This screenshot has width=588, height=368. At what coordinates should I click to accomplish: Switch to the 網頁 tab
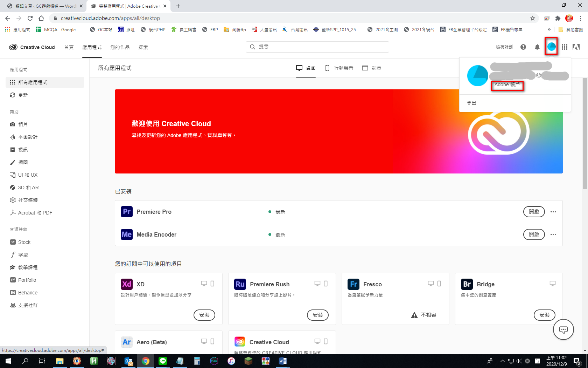tap(372, 68)
